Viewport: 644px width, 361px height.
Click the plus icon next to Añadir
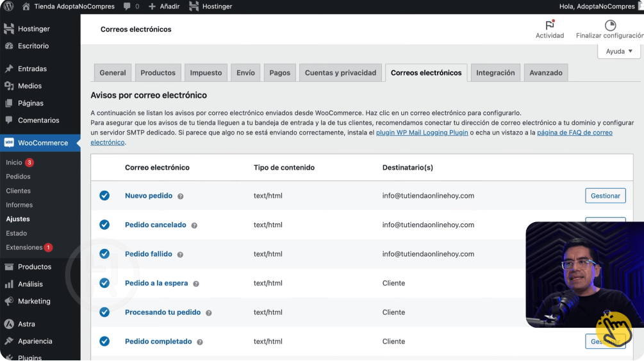152,6
